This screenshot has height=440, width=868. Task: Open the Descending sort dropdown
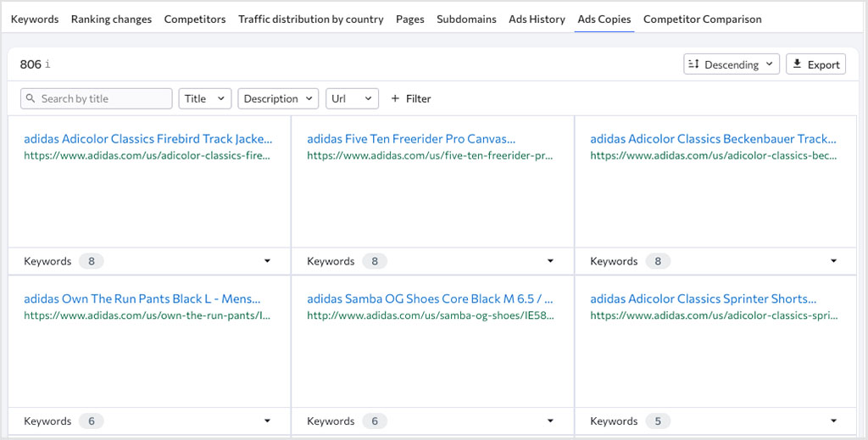point(732,64)
